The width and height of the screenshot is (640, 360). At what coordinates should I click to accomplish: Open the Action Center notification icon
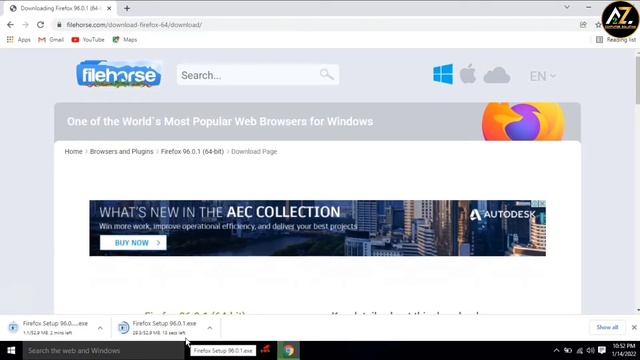[602, 350]
